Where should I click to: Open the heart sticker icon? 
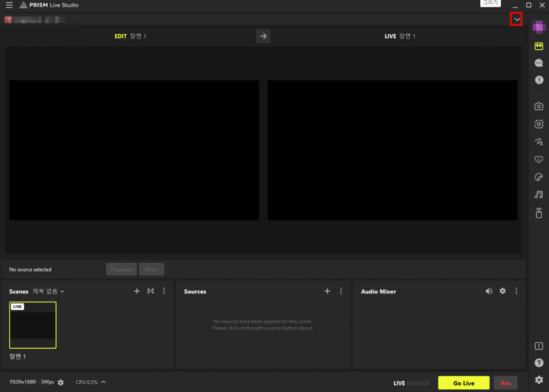pyautogui.click(x=539, y=159)
